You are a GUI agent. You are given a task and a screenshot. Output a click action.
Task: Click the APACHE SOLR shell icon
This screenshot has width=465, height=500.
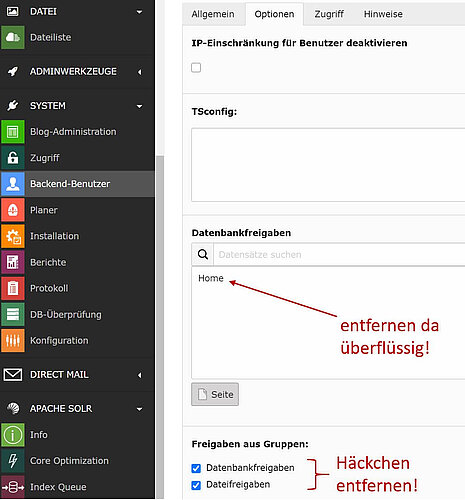(x=13, y=409)
